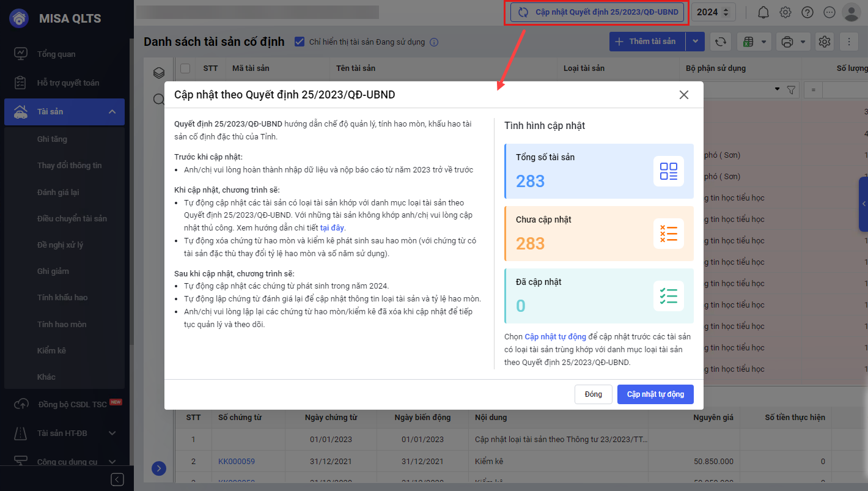Refresh the asset list with the reload icon

721,42
